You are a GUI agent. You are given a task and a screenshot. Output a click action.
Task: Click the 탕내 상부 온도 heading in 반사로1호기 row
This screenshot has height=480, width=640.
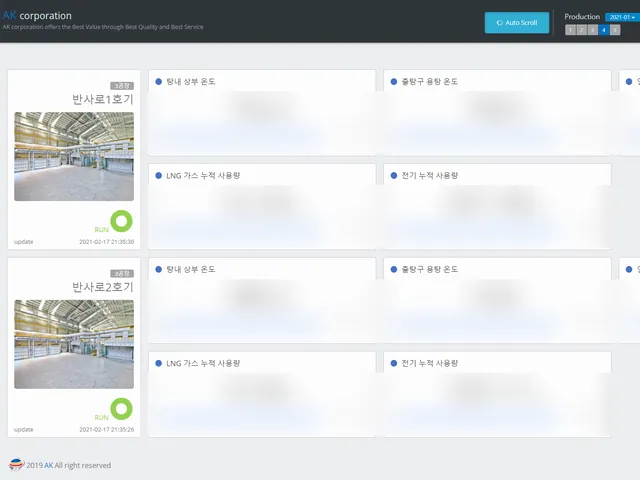click(191, 82)
